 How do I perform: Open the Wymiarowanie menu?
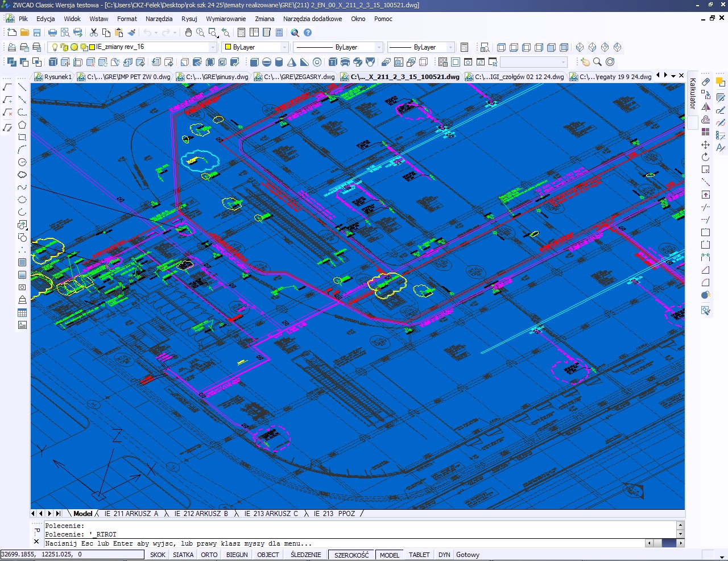tap(226, 19)
